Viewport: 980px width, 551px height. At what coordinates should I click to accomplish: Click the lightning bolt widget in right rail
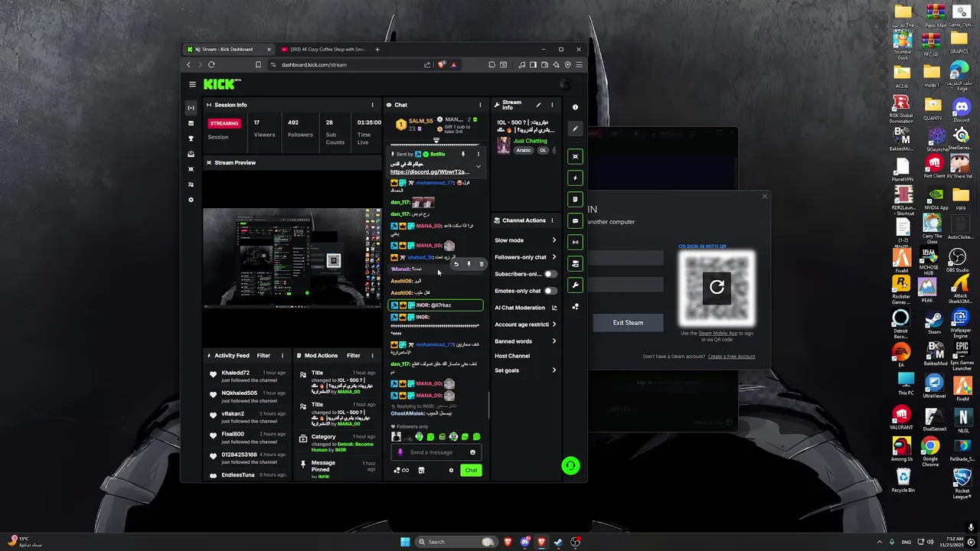575,178
